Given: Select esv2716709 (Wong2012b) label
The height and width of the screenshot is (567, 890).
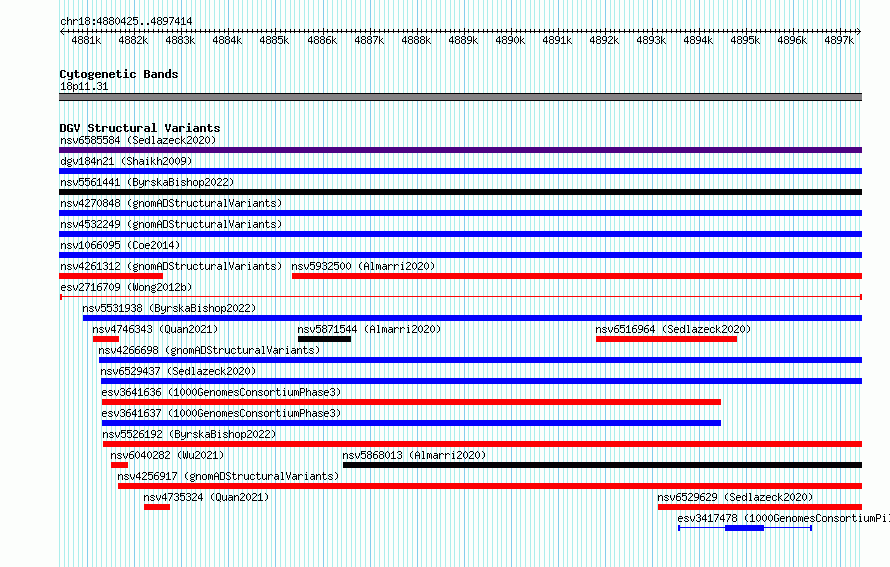Looking at the screenshot, I should (126, 287).
